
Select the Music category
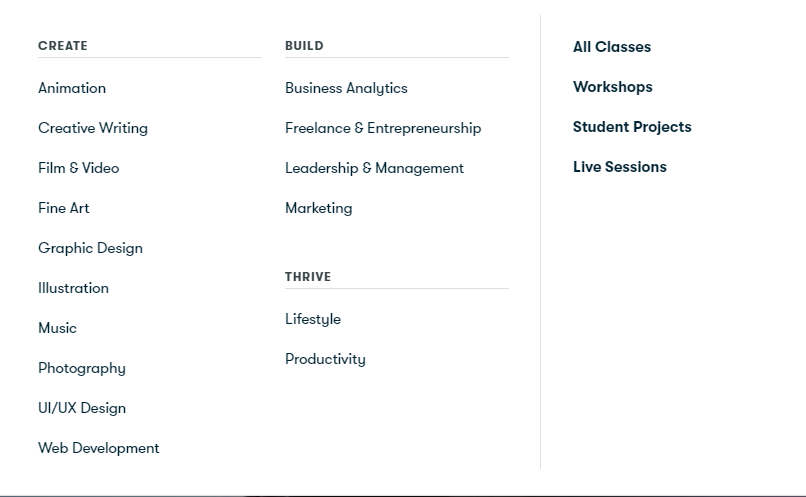pos(57,328)
